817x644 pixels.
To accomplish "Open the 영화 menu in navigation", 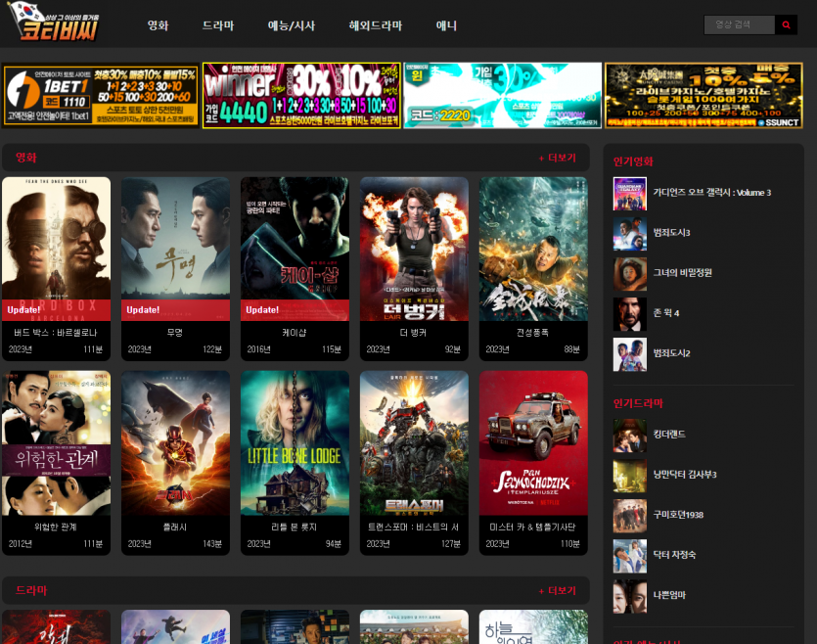I will [158, 25].
